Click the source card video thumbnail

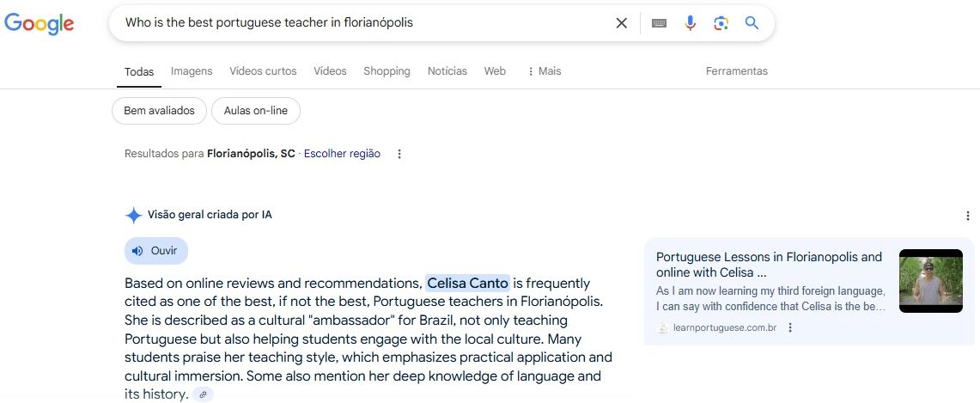[x=930, y=281]
